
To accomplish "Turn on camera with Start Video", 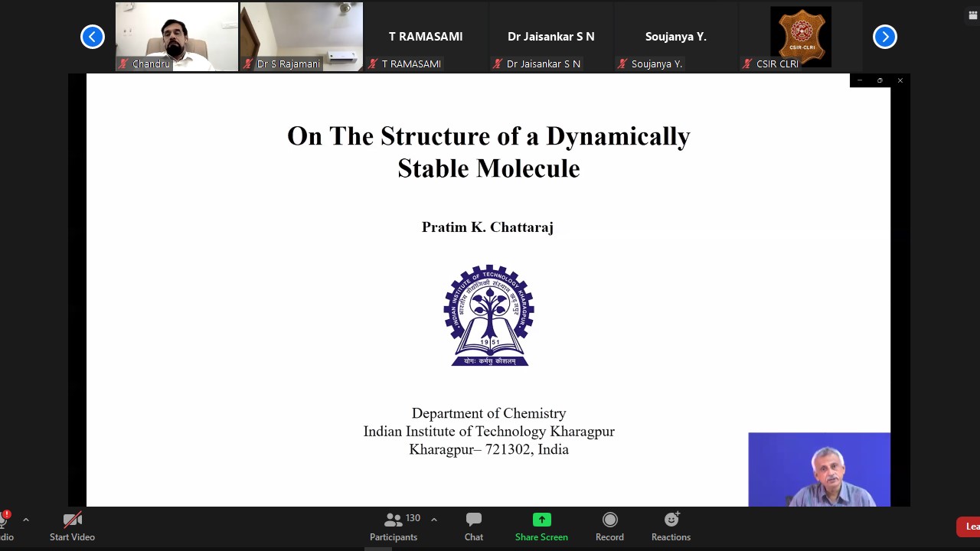I will (x=72, y=527).
